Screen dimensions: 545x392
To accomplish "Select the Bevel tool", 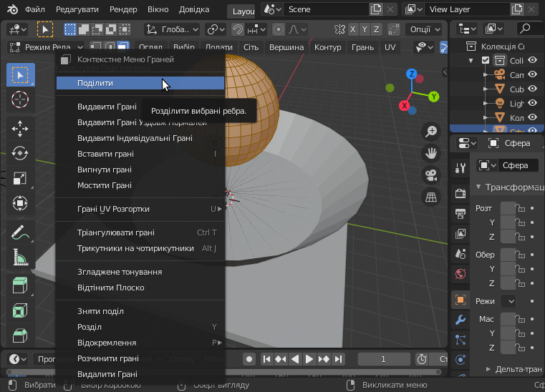I will [x=20, y=335].
